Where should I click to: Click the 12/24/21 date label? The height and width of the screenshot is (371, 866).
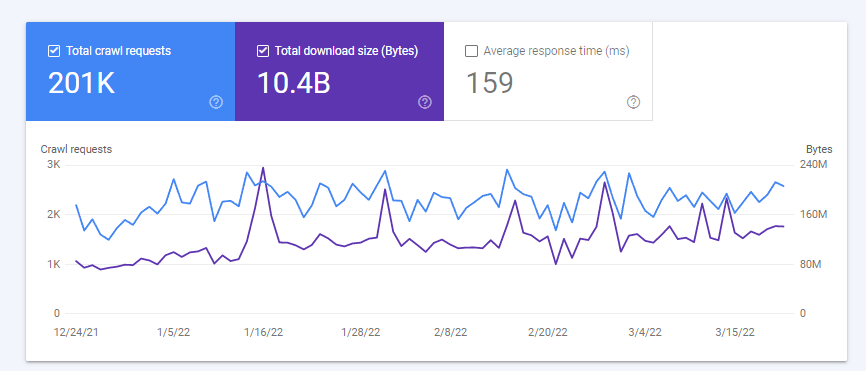click(x=76, y=332)
